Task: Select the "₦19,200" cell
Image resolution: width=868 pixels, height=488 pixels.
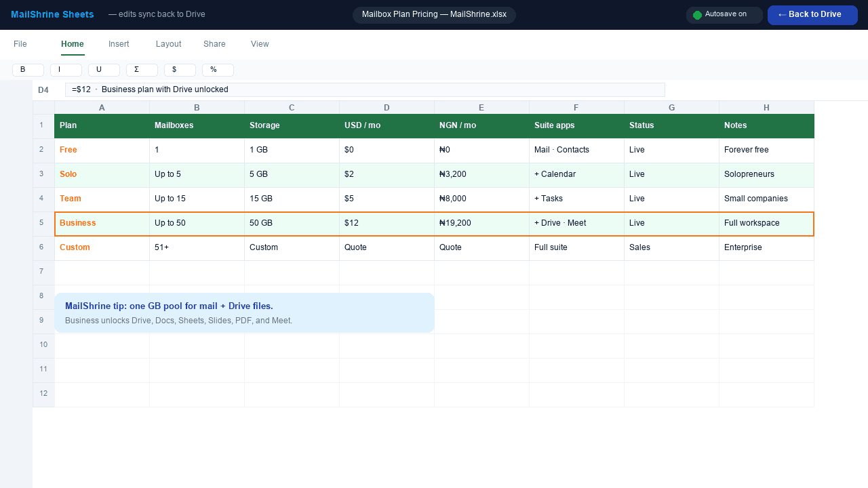Action: point(481,224)
